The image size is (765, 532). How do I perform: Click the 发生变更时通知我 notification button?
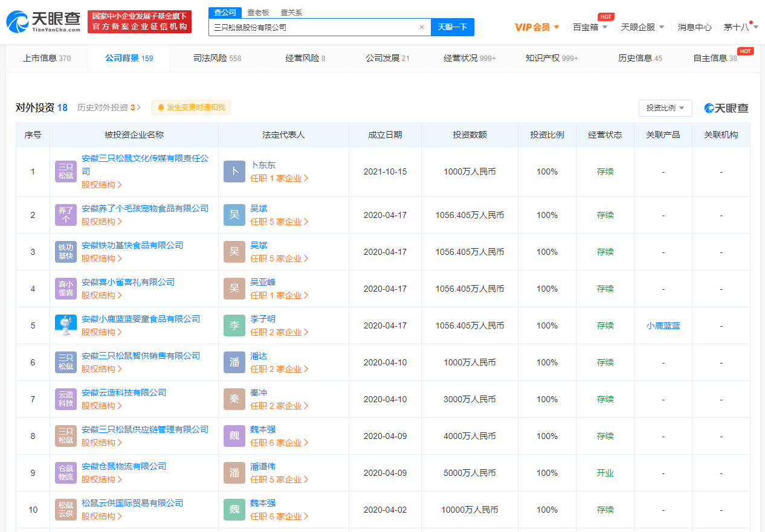click(x=191, y=107)
